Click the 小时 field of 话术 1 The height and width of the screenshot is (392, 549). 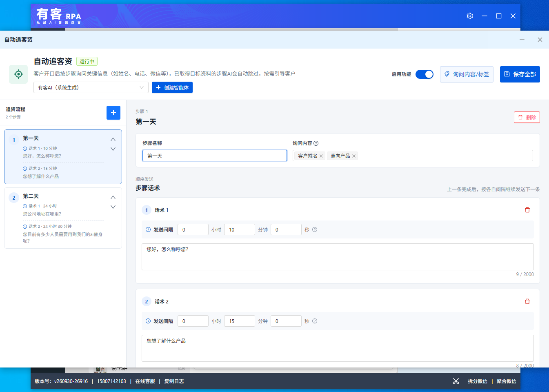click(x=193, y=229)
